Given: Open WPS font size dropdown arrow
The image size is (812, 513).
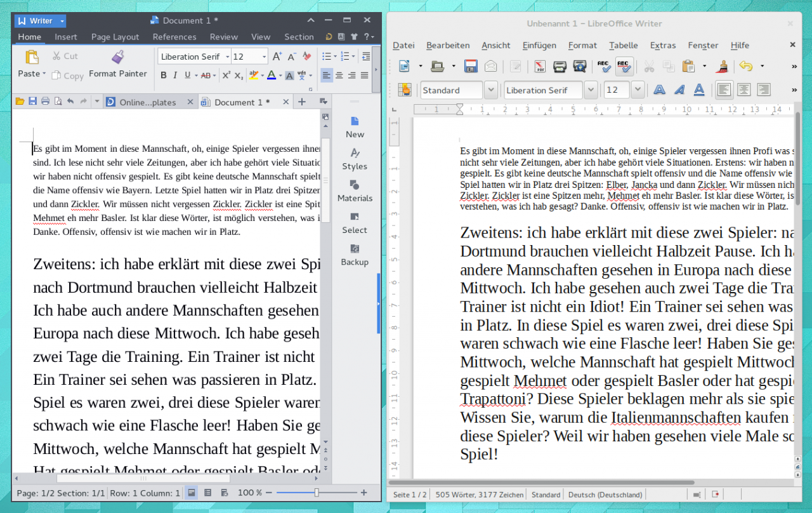Looking at the screenshot, I should coord(263,57).
